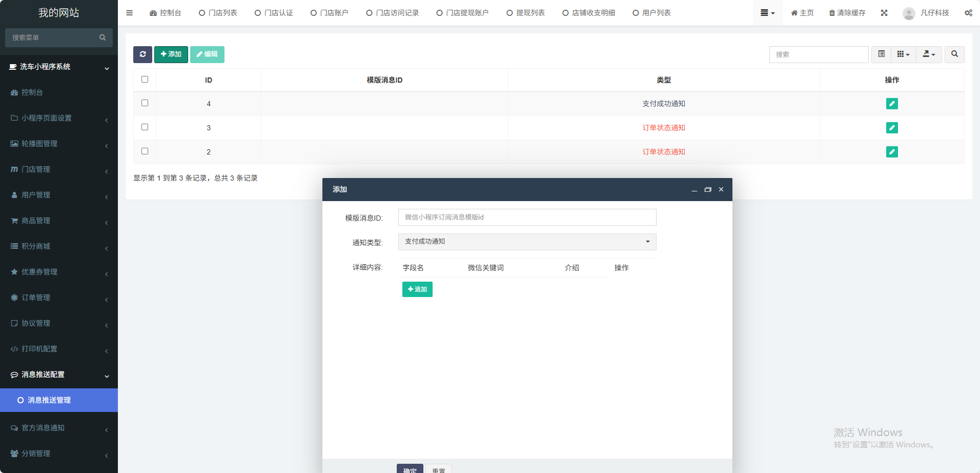Check the checkbox for row ID 4

pos(145,103)
